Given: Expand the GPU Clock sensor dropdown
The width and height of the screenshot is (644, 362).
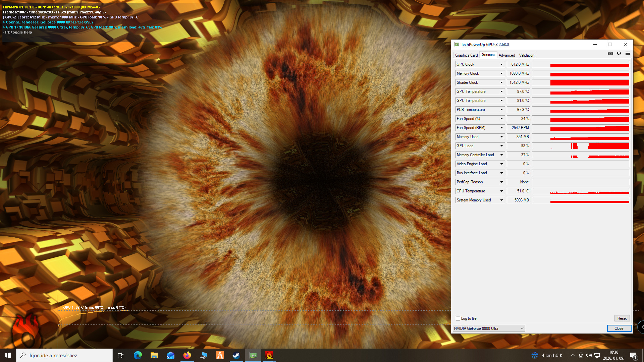Looking at the screenshot, I should click(501, 64).
